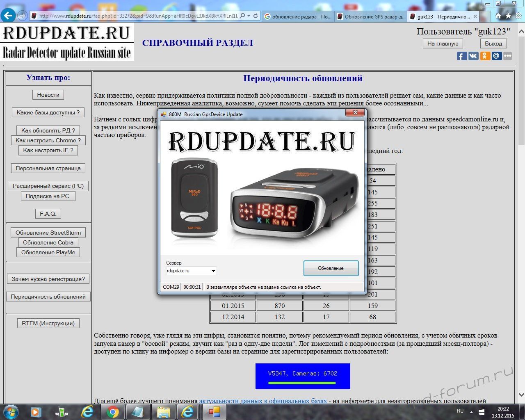525x420 pixels.
Task: Open 'RTFM (Инструкции)' button
Action: click(x=48, y=323)
